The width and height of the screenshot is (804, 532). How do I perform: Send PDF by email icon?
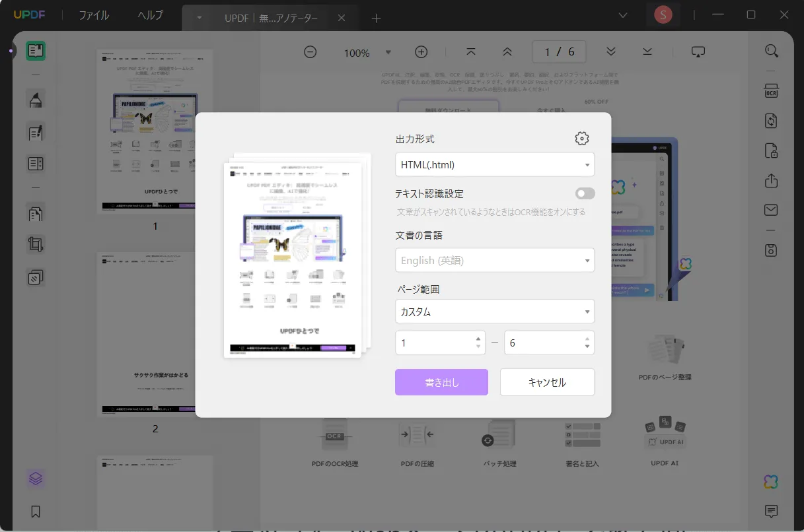point(771,210)
